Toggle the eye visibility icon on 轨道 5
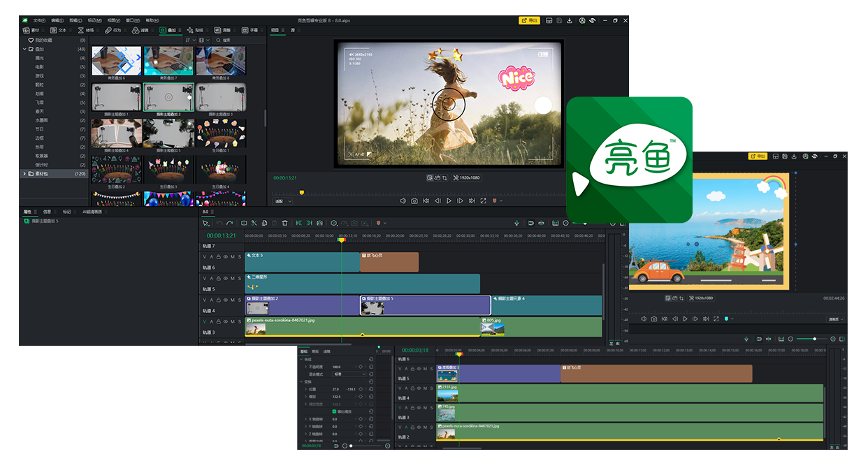 (226, 279)
